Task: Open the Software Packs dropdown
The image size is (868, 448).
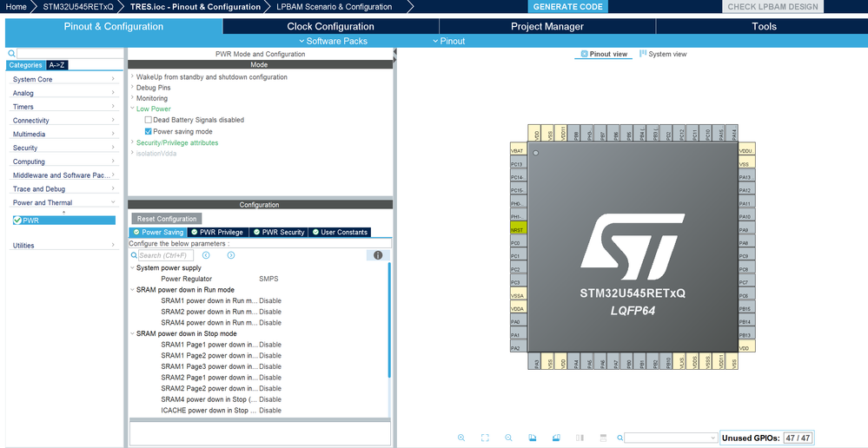Action: click(x=334, y=41)
